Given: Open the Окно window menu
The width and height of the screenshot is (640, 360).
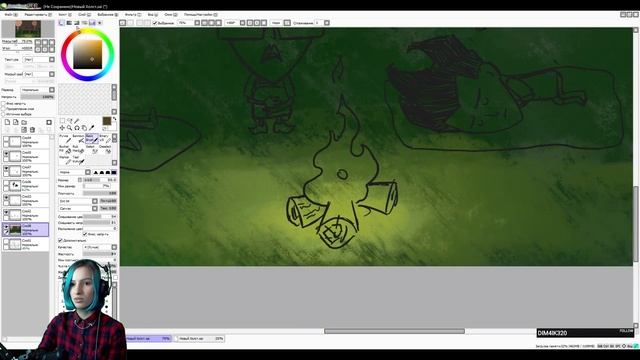Looking at the screenshot, I should click(x=171, y=15).
